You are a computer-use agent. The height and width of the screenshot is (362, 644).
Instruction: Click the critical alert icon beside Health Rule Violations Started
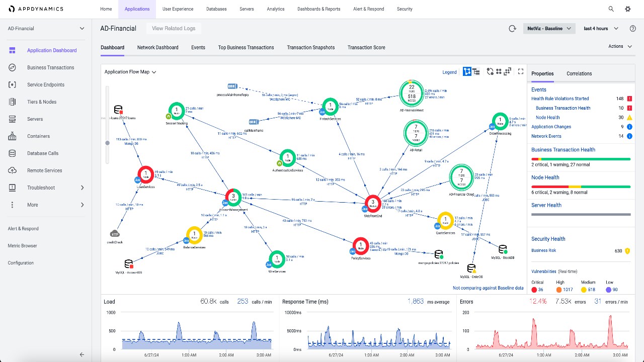[x=629, y=99]
